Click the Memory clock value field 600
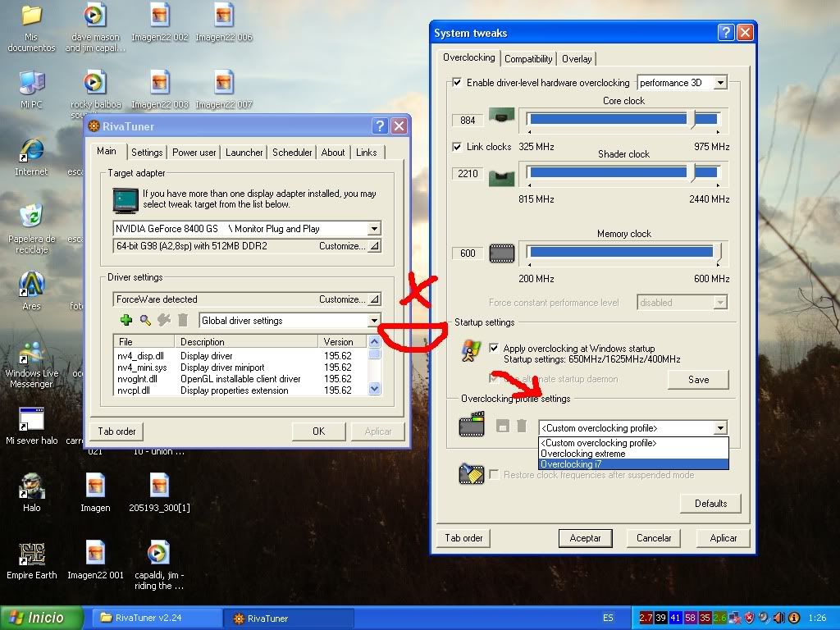 (468, 253)
